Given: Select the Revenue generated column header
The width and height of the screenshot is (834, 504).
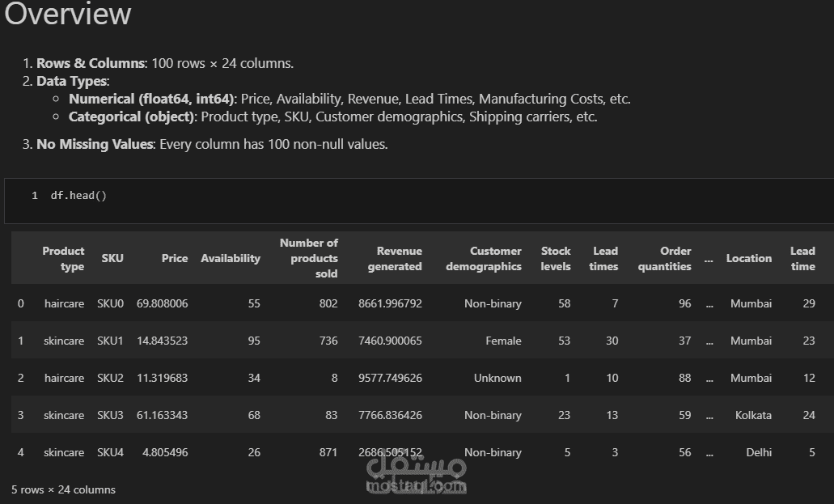Looking at the screenshot, I should point(395,259).
